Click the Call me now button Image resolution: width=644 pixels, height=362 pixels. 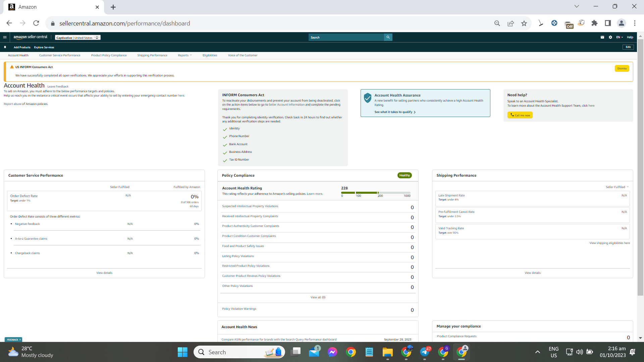[520, 115]
